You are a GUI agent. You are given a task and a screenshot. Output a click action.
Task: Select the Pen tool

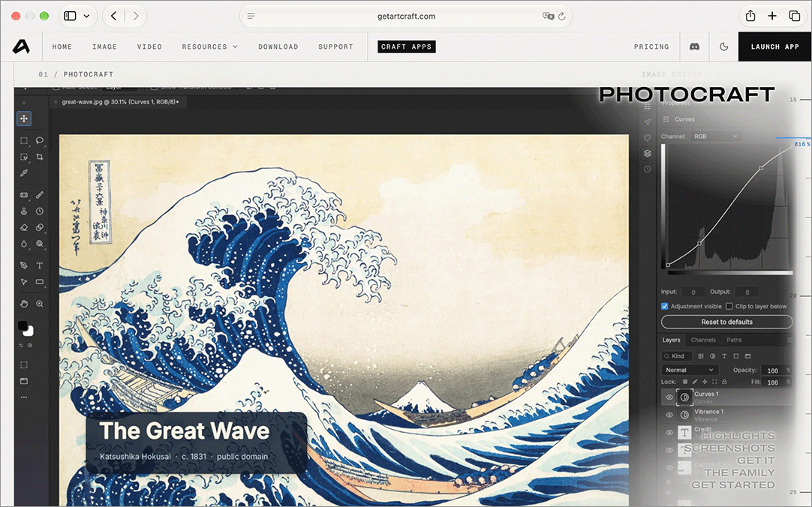tap(24, 265)
